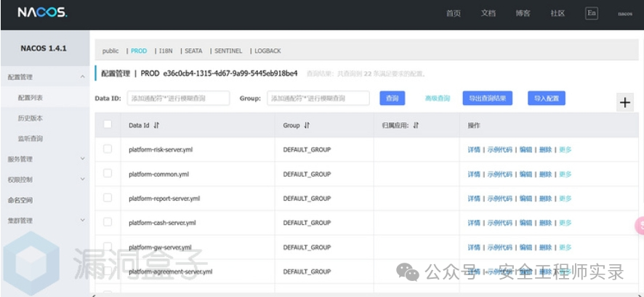Click the namespace ID e36c0cb4-1315-4d67-9a99-5445eb918be4
This screenshot has width=644, height=297.
[230, 74]
